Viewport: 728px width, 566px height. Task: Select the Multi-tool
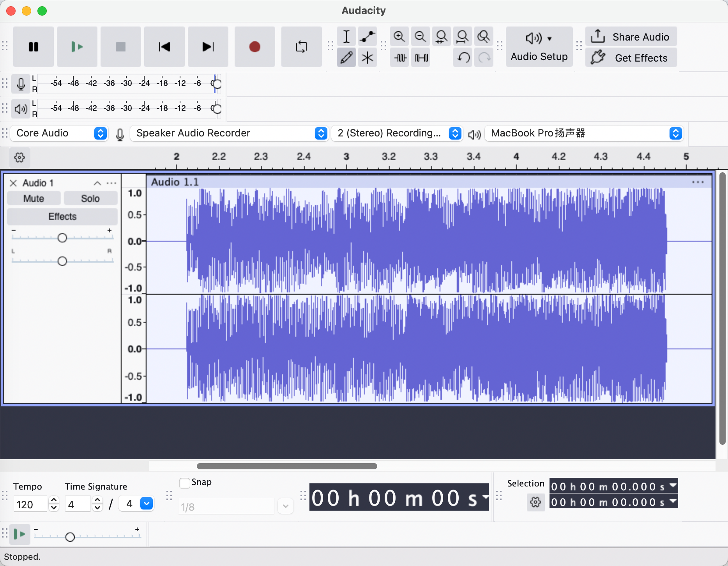tap(367, 57)
